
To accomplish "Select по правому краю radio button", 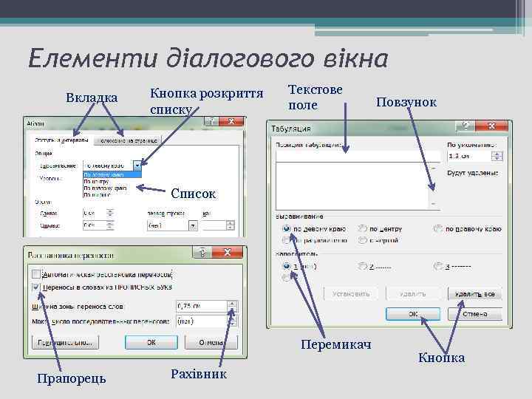I will click(438, 229).
